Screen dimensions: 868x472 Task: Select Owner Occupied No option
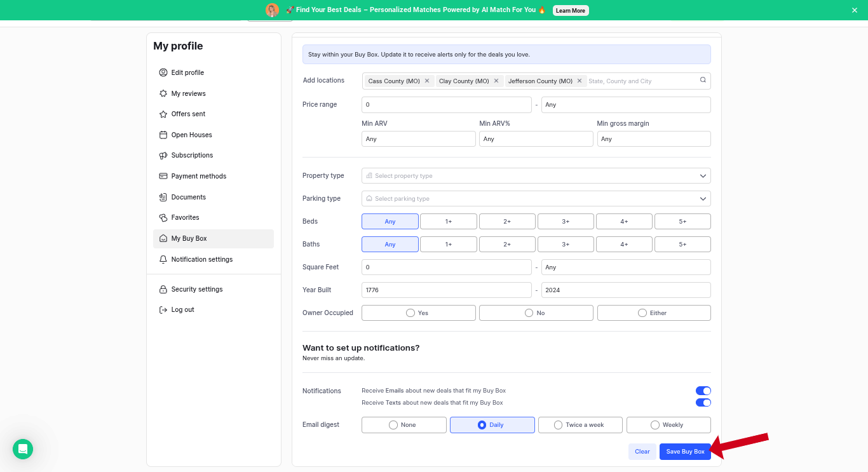[536, 313]
